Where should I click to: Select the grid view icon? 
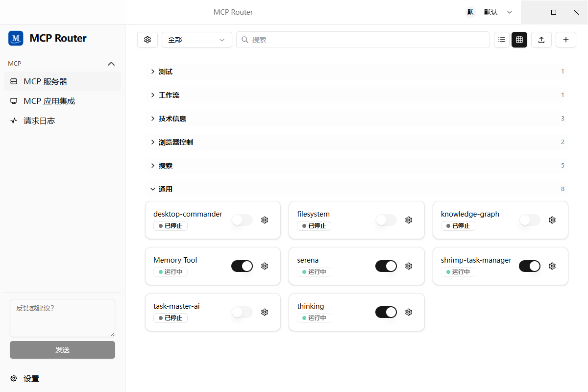519,40
